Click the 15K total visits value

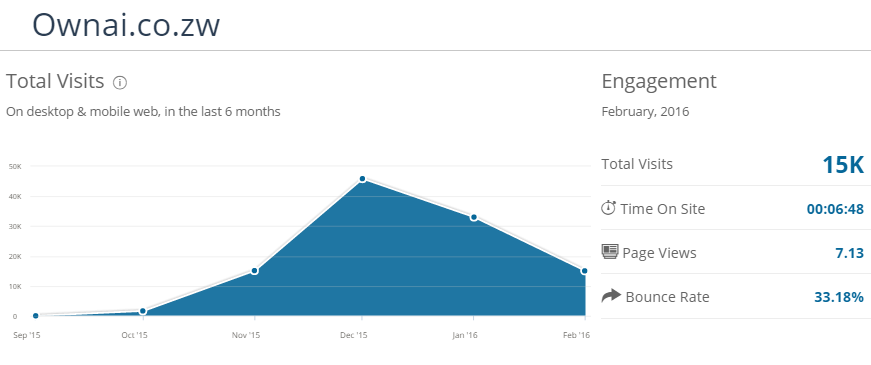[x=843, y=165]
